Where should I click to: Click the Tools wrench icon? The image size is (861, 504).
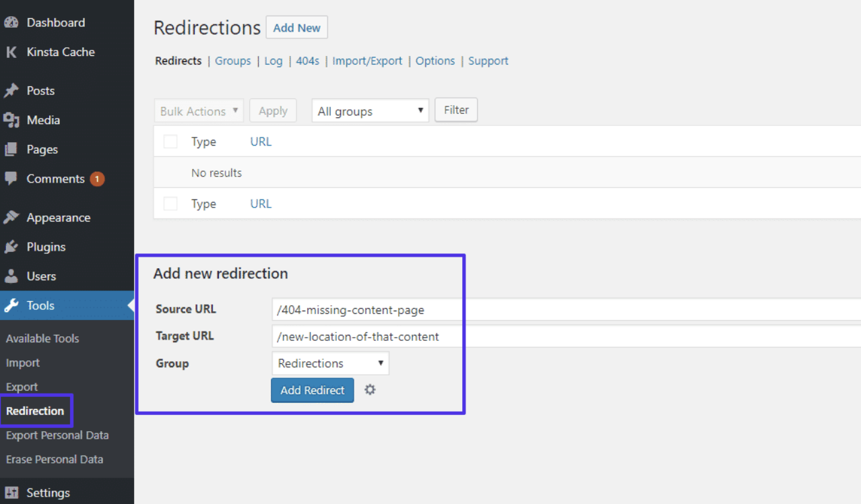click(11, 305)
